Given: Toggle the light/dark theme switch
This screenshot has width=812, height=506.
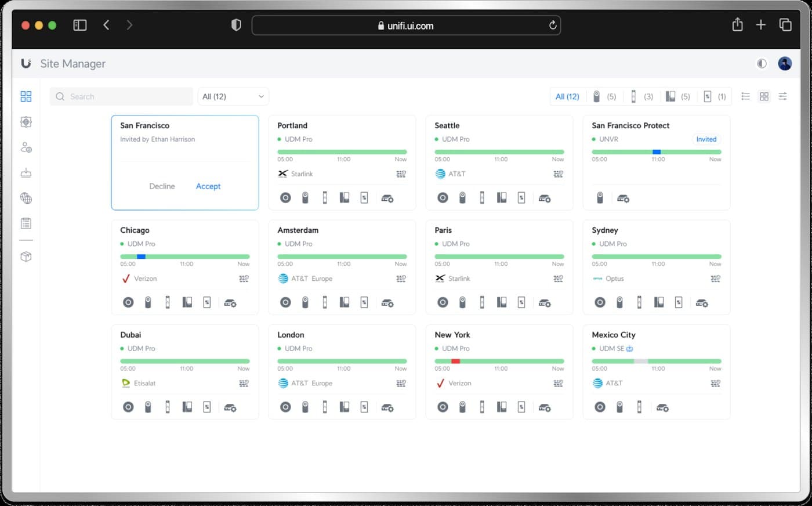Looking at the screenshot, I should 762,64.
